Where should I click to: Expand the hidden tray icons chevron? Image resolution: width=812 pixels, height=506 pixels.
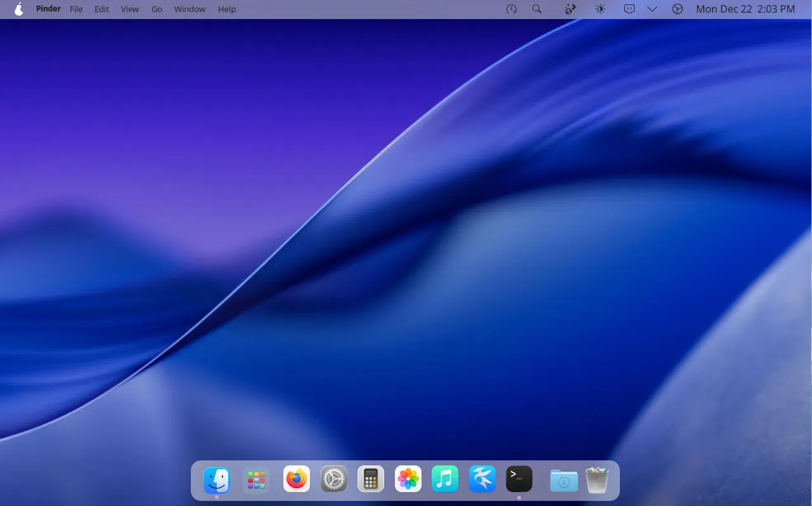click(x=652, y=9)
